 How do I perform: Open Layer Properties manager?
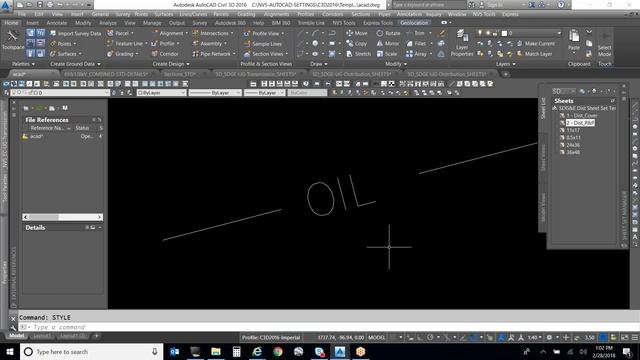tap(462, 43)
